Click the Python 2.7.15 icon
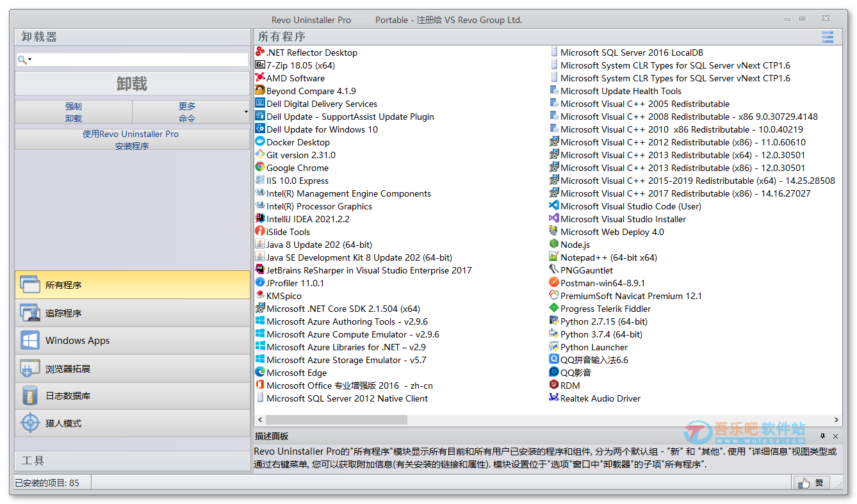The height and width of the screenshot is (504, 857). [554, 321]
